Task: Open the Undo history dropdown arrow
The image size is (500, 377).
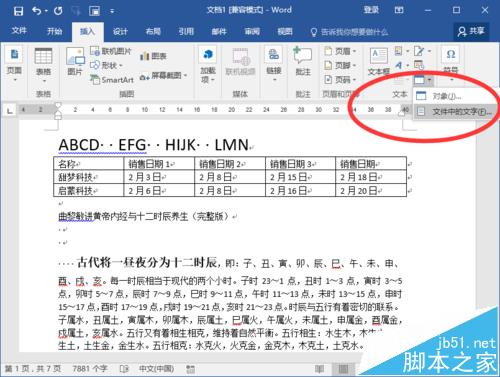Action: 46,11
